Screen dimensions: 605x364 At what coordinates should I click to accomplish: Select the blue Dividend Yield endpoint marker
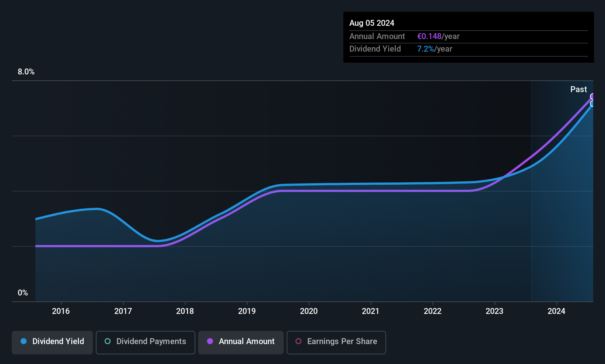[592, 104]
